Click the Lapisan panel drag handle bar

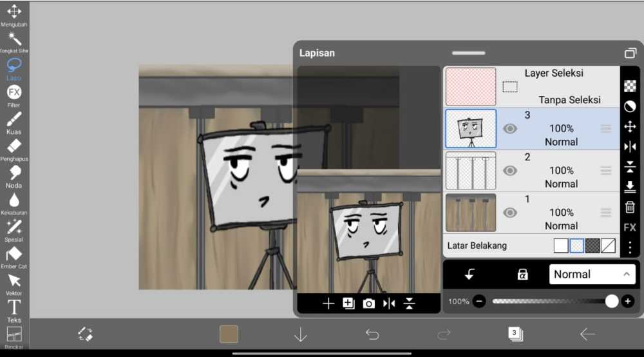point(469,53)
